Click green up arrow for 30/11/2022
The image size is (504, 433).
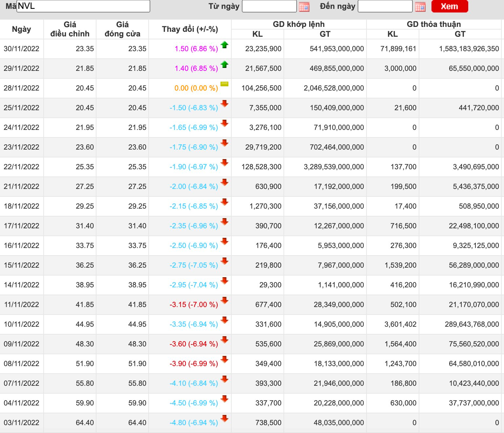click(x=224, y=45)
